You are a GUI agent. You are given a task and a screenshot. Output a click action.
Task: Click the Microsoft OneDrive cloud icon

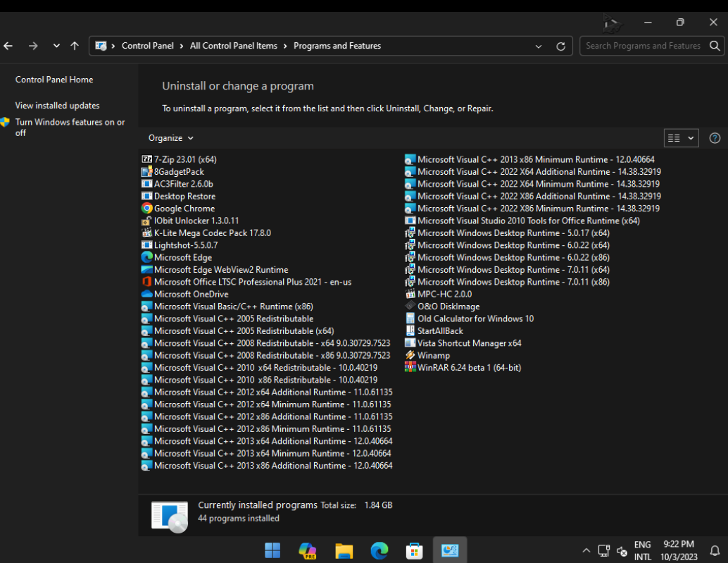(x=146, y=294)
